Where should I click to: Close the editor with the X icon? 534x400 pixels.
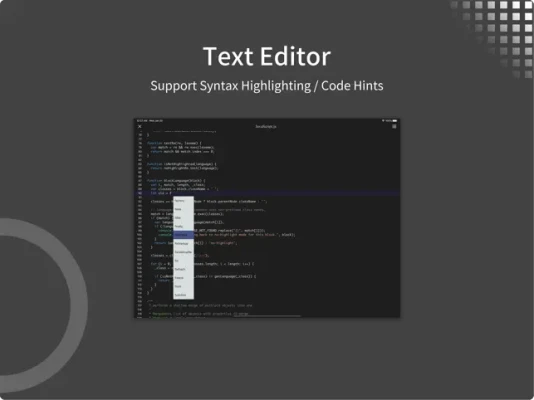(x=139, y=126)
